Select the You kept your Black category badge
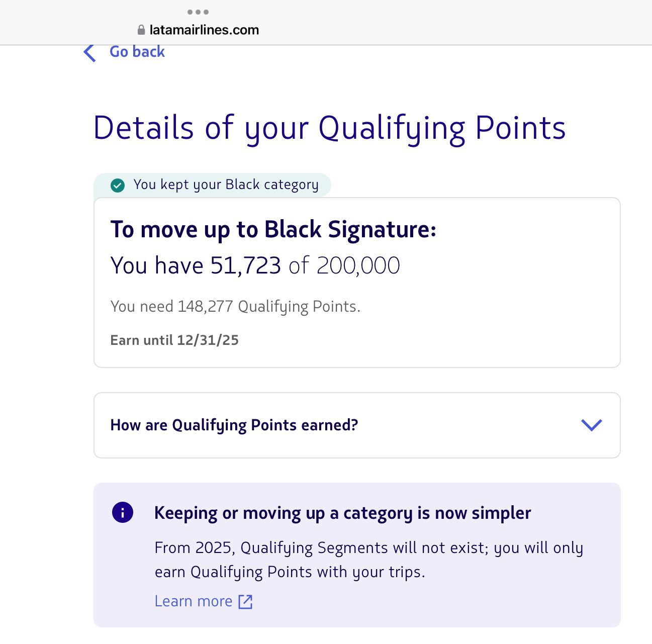 pyautogui.click(x=226, y=185)
